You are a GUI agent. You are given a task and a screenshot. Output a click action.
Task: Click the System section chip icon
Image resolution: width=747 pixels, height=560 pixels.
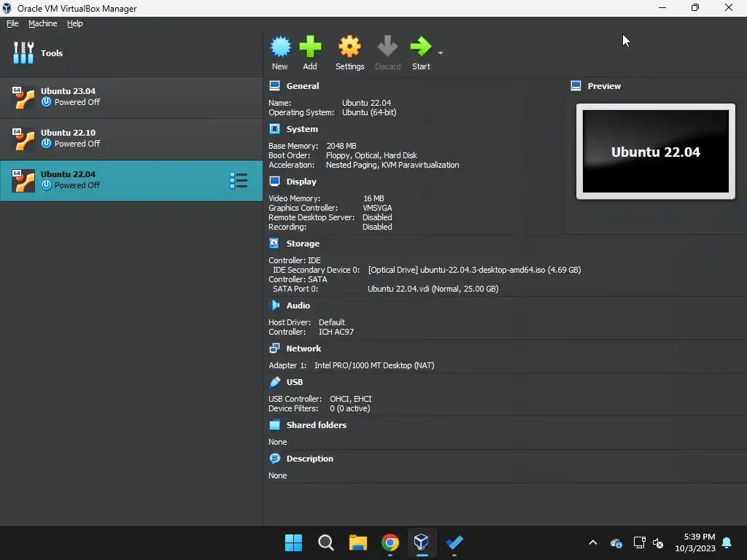[274, 129]
